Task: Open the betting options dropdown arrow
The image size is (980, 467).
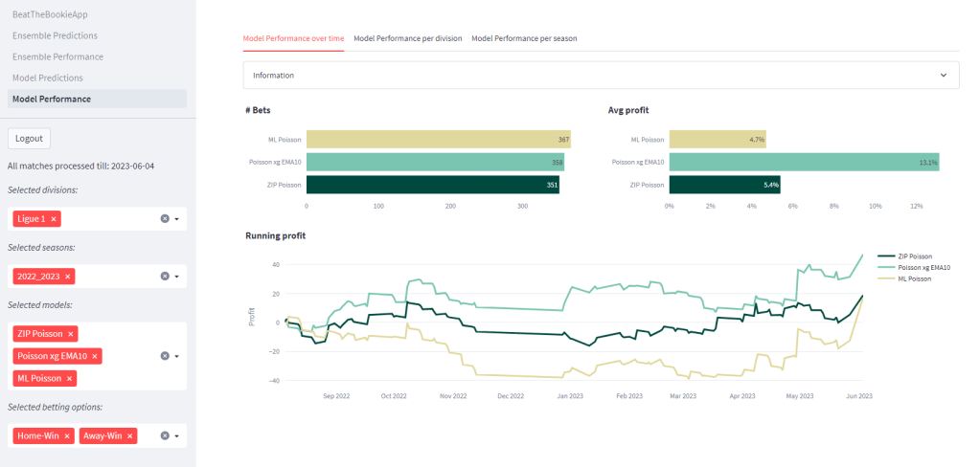Action: (x=177, y=436)
